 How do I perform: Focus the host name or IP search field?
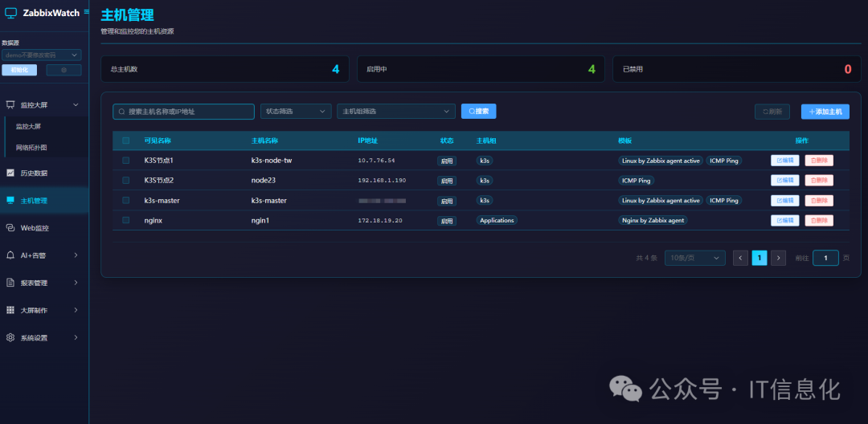pyautogui.click(x=183, y=112)
